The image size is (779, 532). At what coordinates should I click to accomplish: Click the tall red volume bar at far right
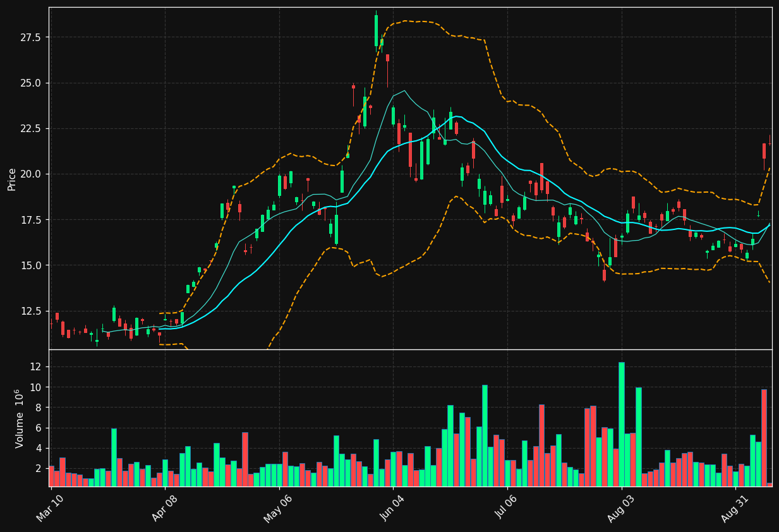pyautogui.click(x=764, y=438)
